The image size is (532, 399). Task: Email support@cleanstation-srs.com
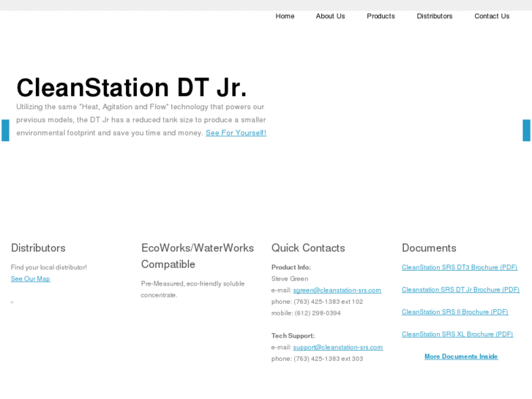338,347
